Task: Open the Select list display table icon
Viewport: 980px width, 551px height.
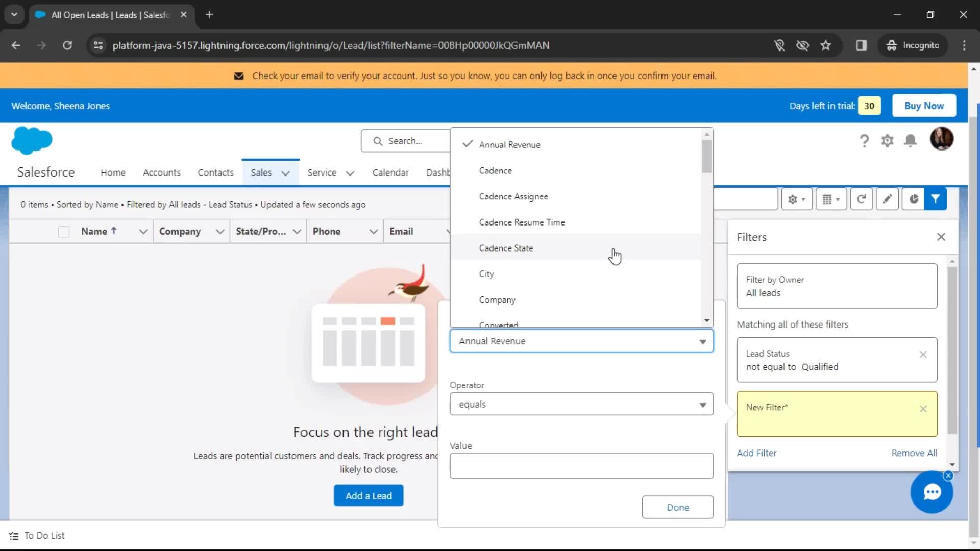Action: click(831, 199)
